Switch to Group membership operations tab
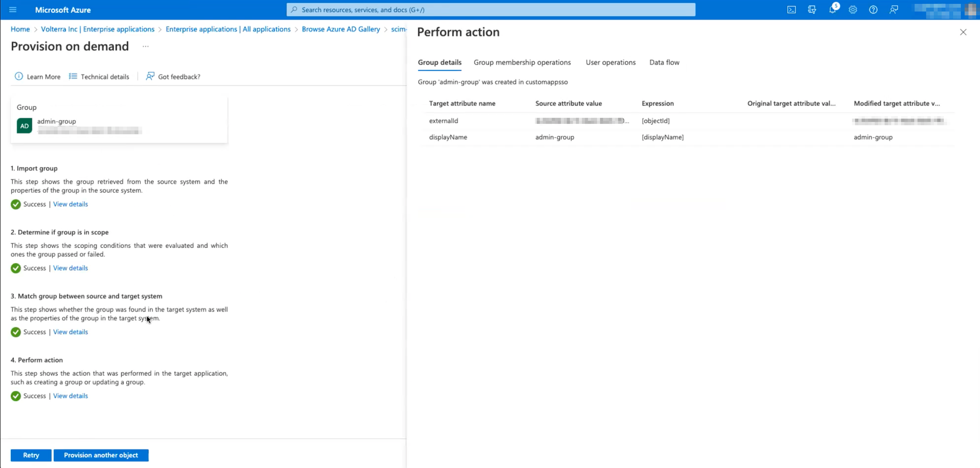This screenshot has height=468, width=980. point(522,62)
